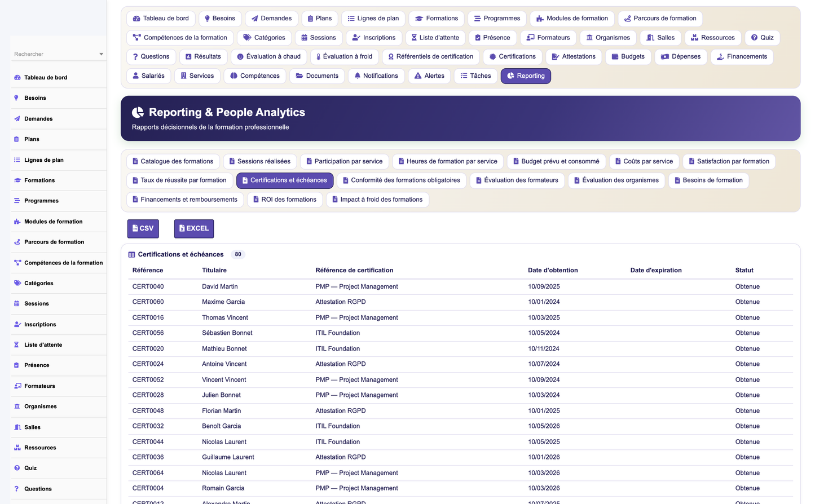The height and width of the screenshot is (504, 815).
Task: Click the Excel file icon on EXCEL button
Action: [182, 228]
